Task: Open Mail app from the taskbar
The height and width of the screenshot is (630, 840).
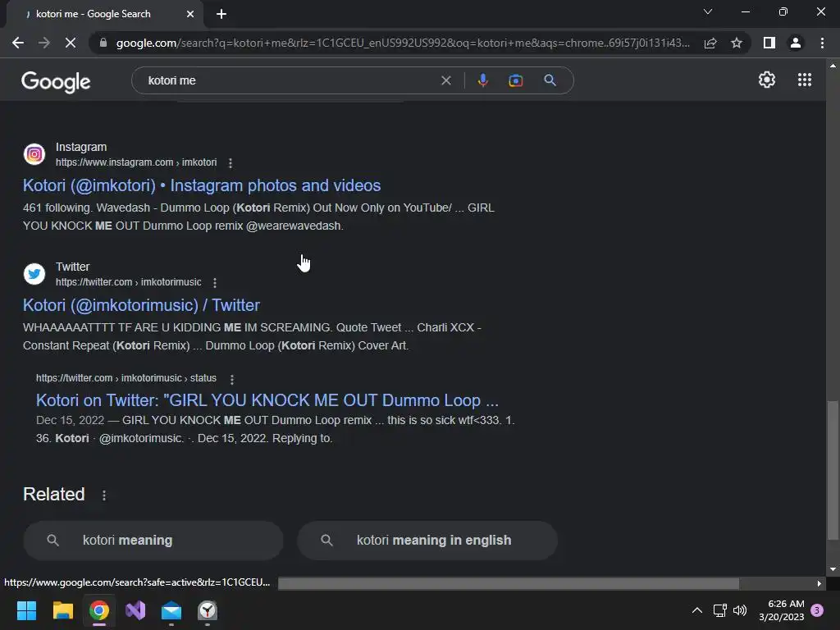Action: (x=171, y=610)
